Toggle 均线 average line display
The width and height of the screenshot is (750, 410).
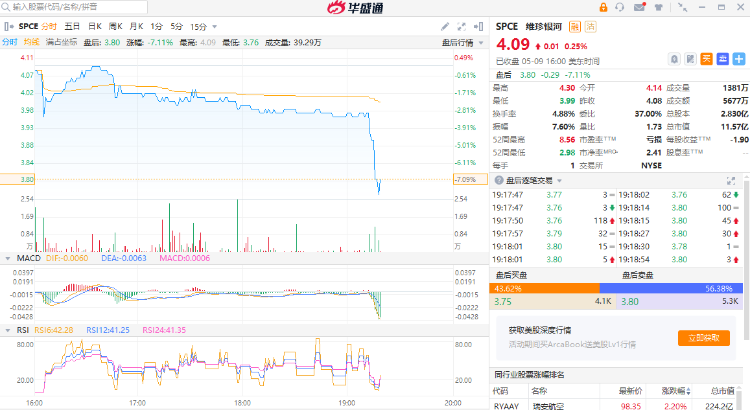pos(31,42)
